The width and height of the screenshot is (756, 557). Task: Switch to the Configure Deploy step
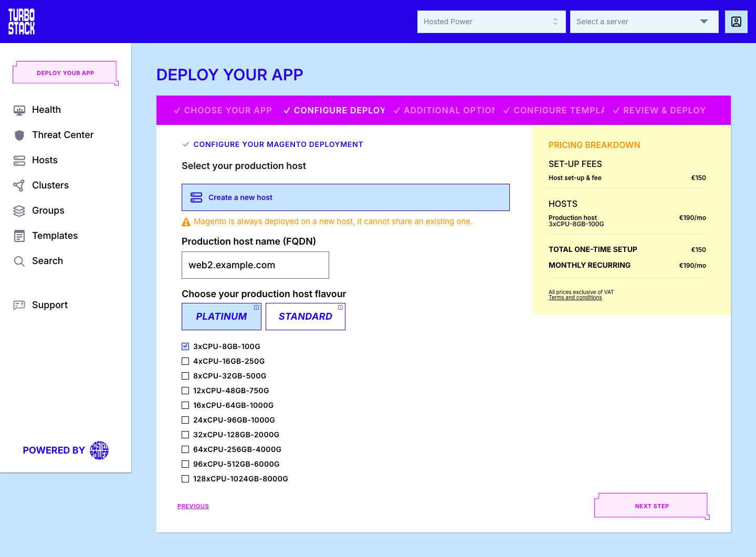pos(334,110)
